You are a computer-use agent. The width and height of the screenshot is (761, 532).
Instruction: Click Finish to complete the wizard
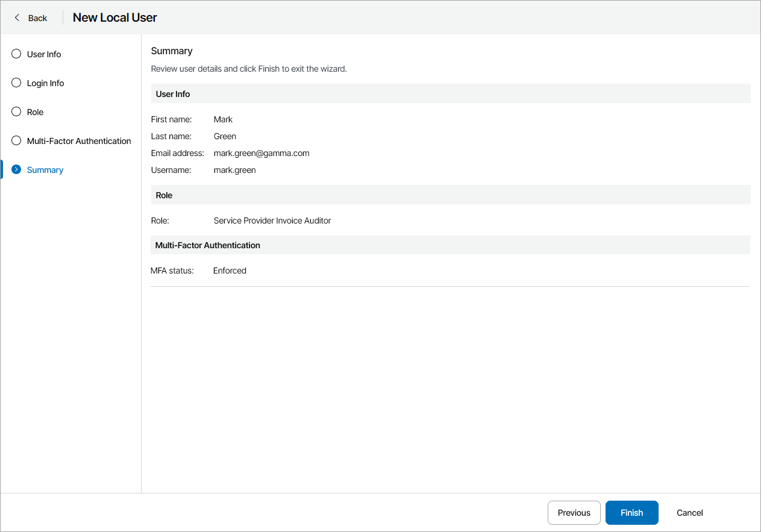point(631,513)
